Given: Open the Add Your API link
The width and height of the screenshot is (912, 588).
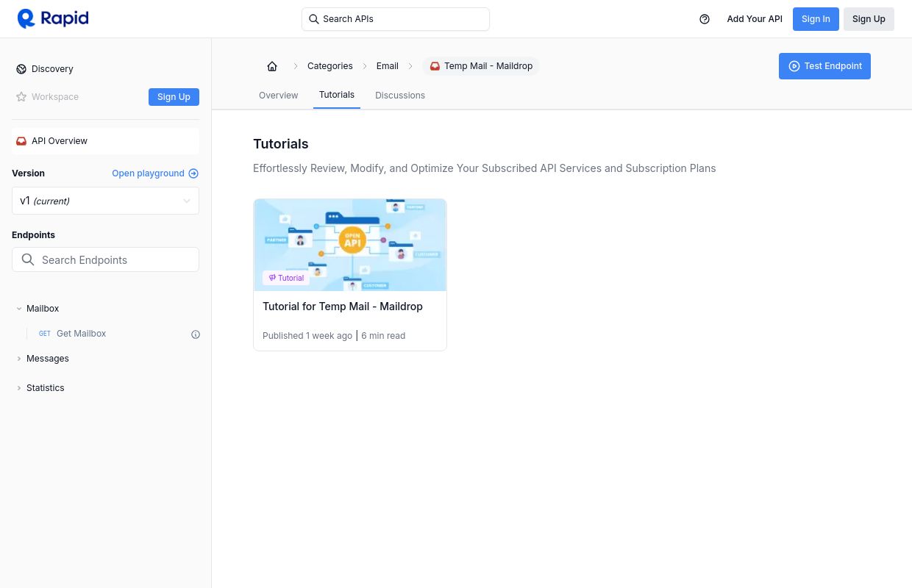Looking at the screenshot, I should tap(755, 19).
